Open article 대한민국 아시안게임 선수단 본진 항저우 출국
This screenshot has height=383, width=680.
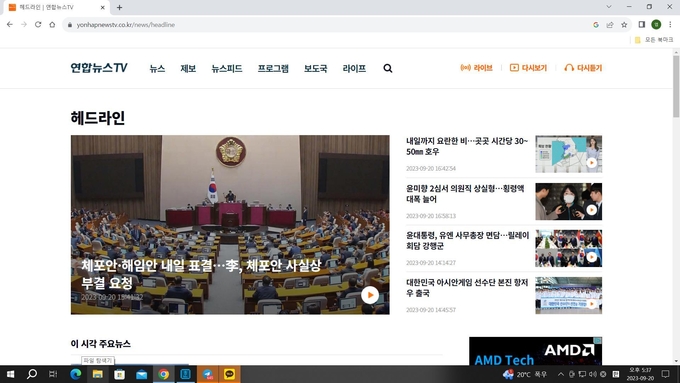click(467, 288)
